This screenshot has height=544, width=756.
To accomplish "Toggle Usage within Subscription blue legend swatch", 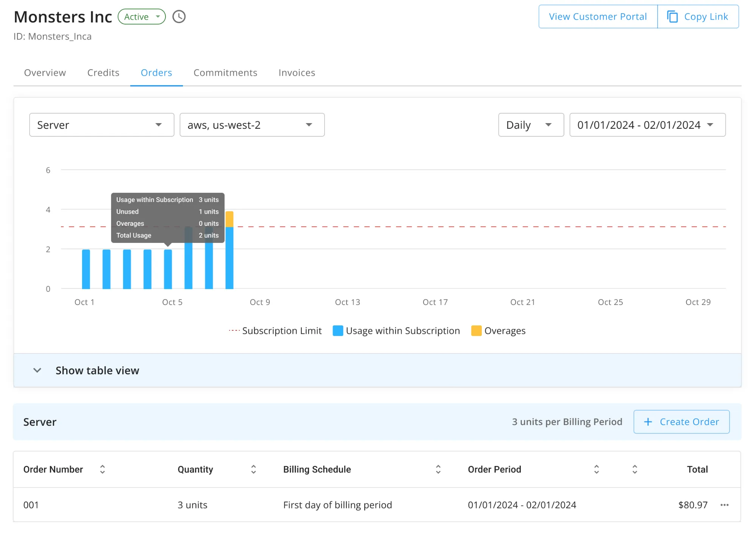I will coord(337,330).
